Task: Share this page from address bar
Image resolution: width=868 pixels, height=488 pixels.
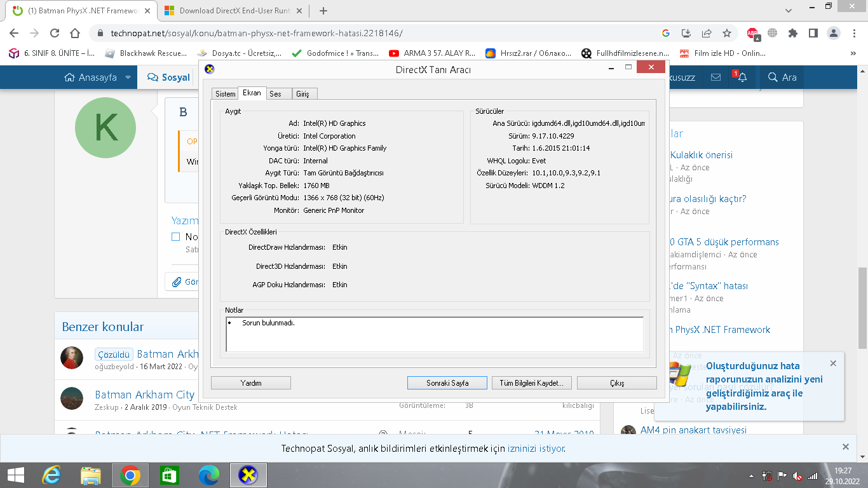Action: click(x=707, y=33)
